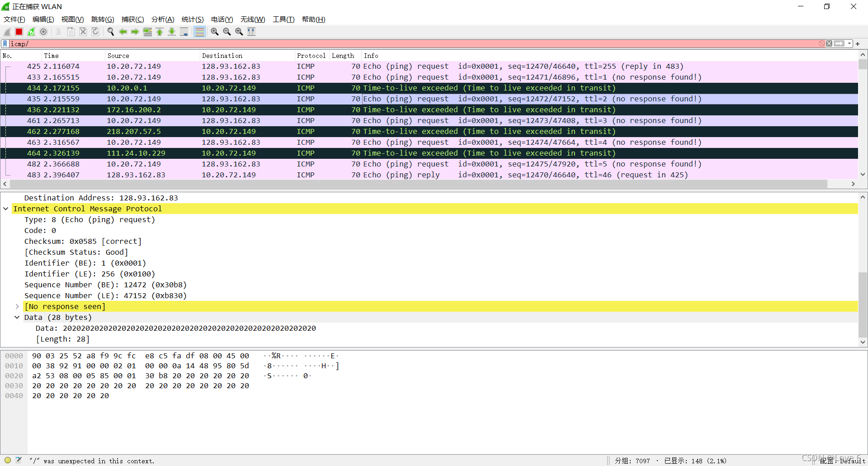
Task: Open the 文件(F) menu
Action: coord(14,19)
